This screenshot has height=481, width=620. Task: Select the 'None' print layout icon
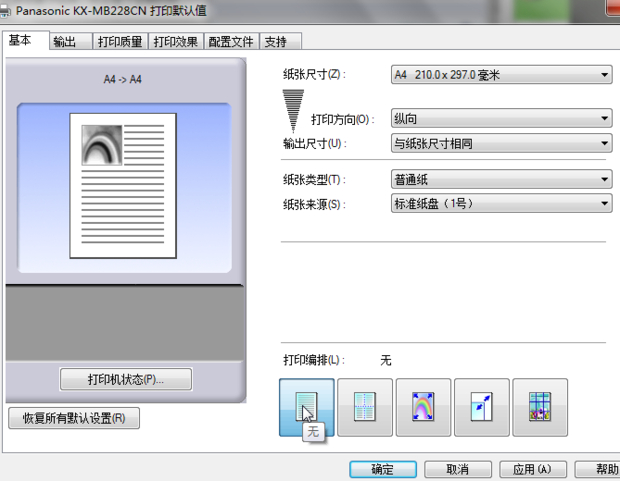[307, 407]
